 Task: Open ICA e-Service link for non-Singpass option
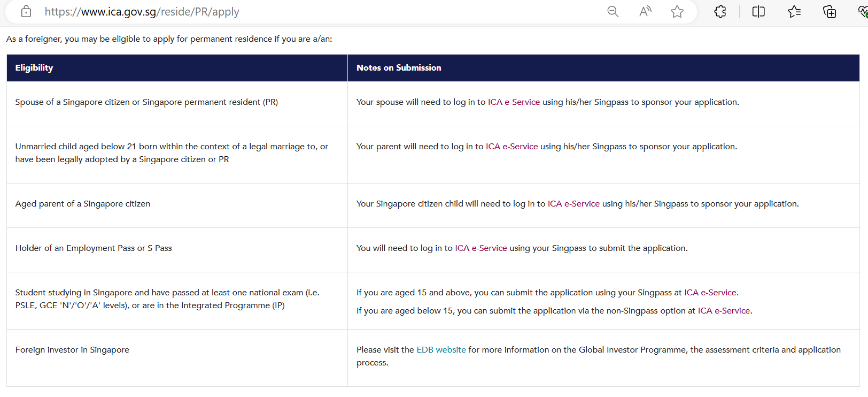tap(724, 311)
